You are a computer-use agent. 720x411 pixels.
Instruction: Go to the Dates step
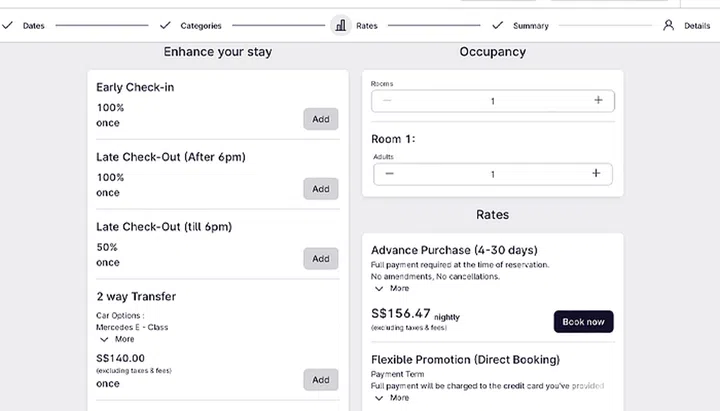[33, 25]
